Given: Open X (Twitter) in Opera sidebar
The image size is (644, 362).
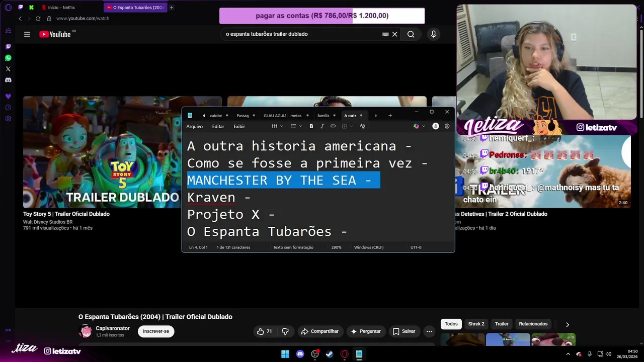Looking at the screenshot, I should [8, 69].
